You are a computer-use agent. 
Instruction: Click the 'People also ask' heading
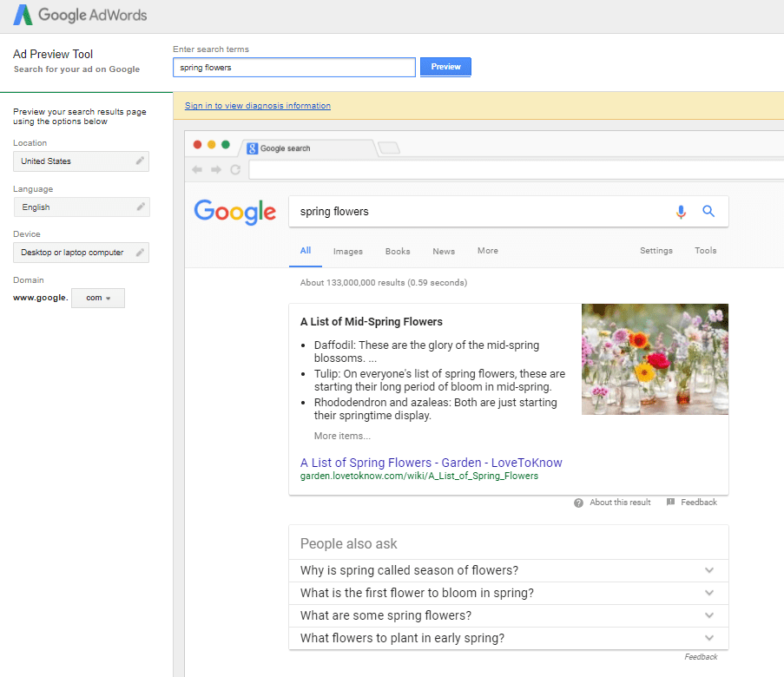point(348,543)
